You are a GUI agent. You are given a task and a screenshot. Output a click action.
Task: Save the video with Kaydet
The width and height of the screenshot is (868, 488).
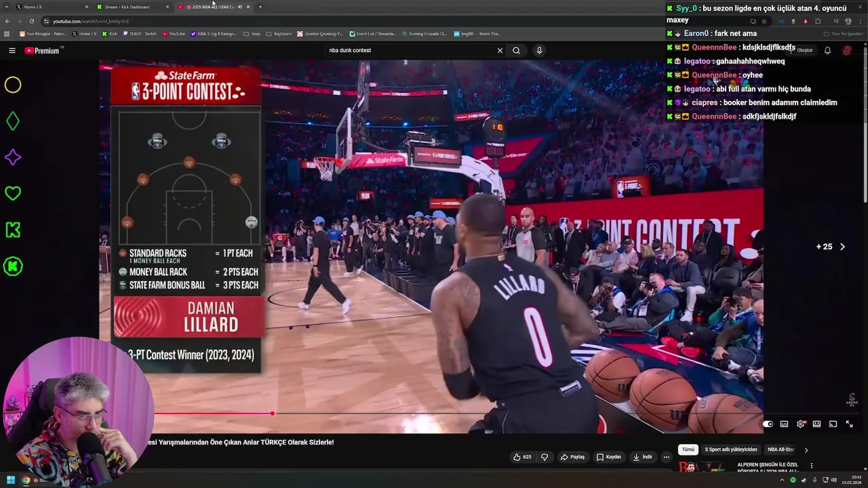pyautogui.click(x=608, y=457)
